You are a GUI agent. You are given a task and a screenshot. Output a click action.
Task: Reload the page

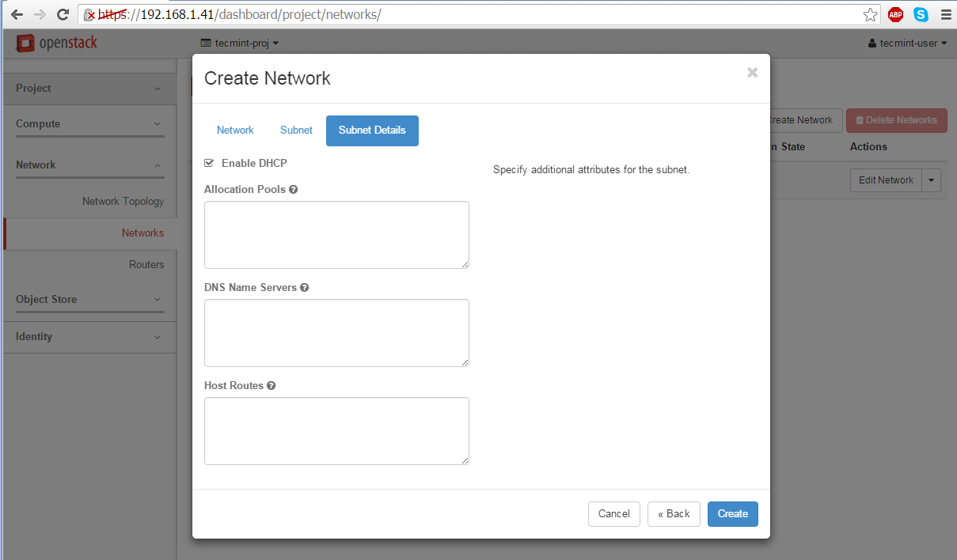62,14
